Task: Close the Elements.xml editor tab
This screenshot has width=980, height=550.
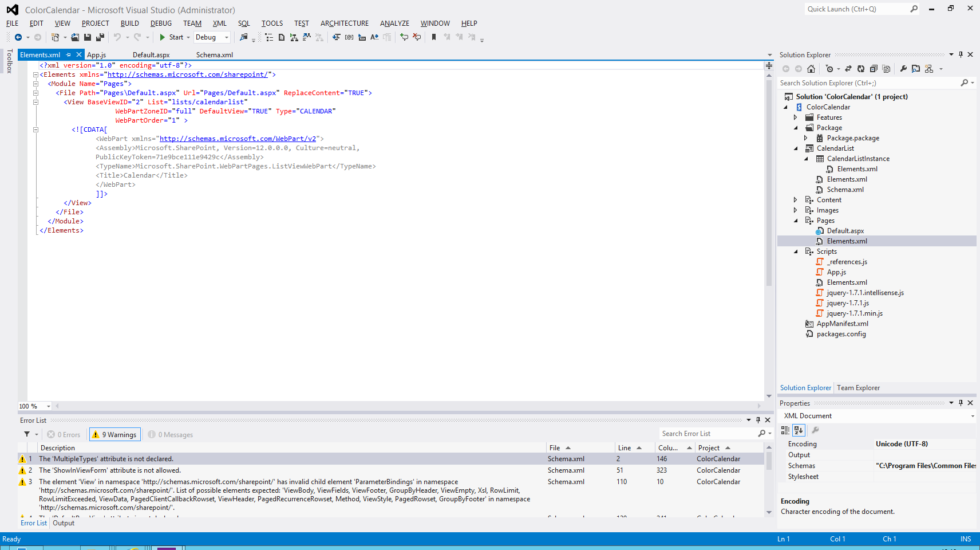Action: (x=79, y=55)
